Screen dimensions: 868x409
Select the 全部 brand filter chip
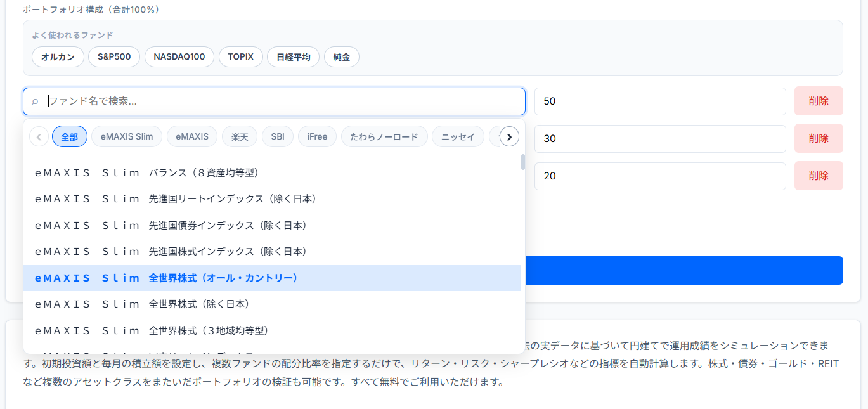69,136
